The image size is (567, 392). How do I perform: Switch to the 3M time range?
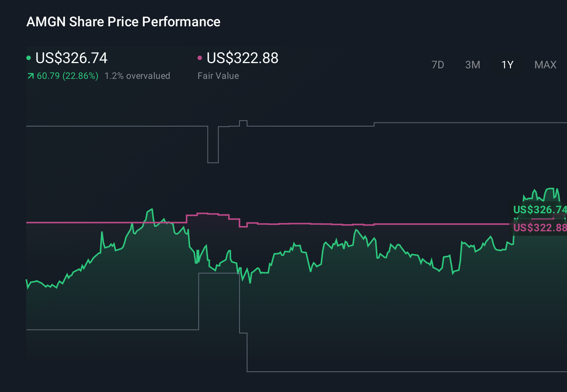(x=473, y=65)
